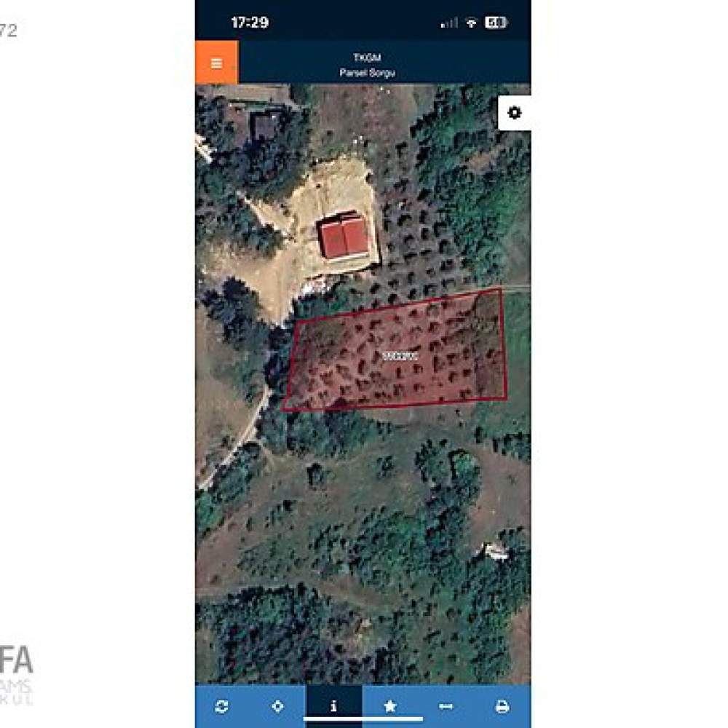Tap the TKGM Parsel Sorgu header title

click(x=367, y=65)
